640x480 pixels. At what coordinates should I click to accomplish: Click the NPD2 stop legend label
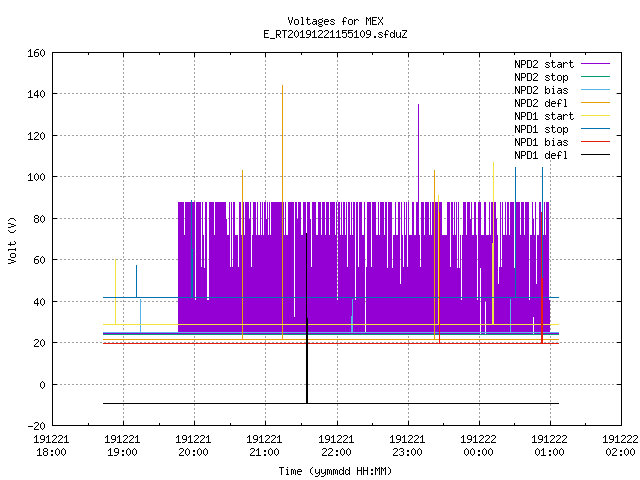(541, 77)
